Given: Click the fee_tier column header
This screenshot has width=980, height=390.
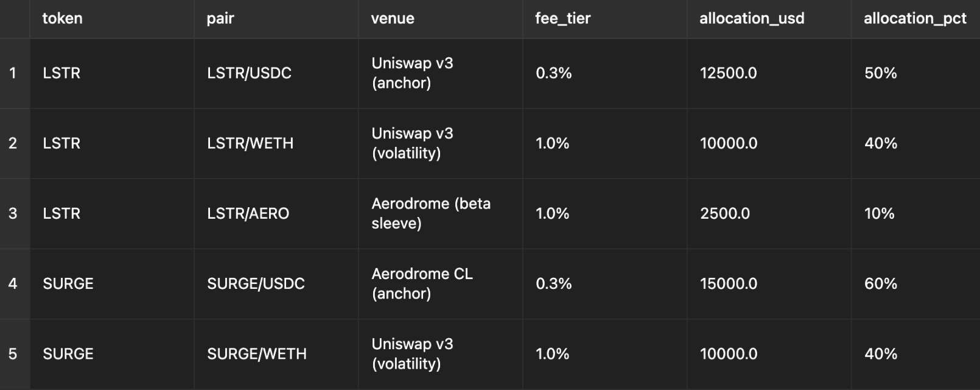Looking at the screenshot, I should (562, 18).
